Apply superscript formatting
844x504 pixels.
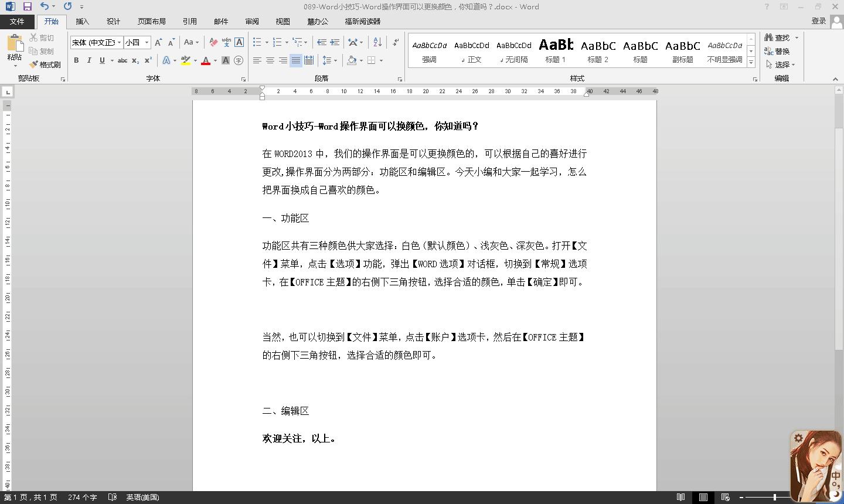(x=148, y=60)
